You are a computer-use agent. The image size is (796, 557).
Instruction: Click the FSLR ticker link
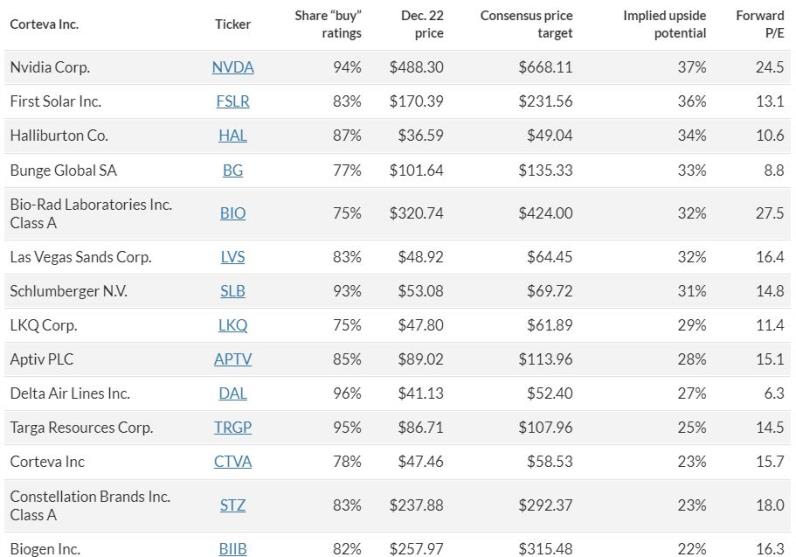coord(232,102)
